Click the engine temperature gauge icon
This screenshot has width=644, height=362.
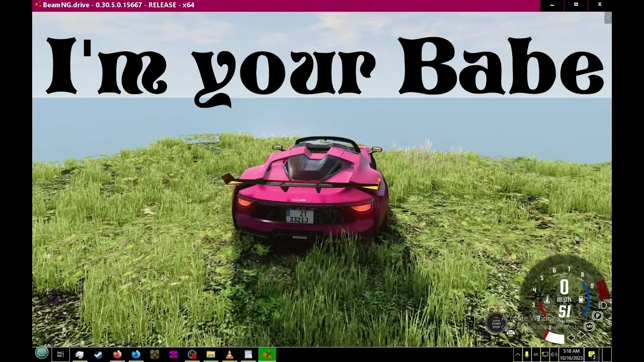[x=548, y=300]
